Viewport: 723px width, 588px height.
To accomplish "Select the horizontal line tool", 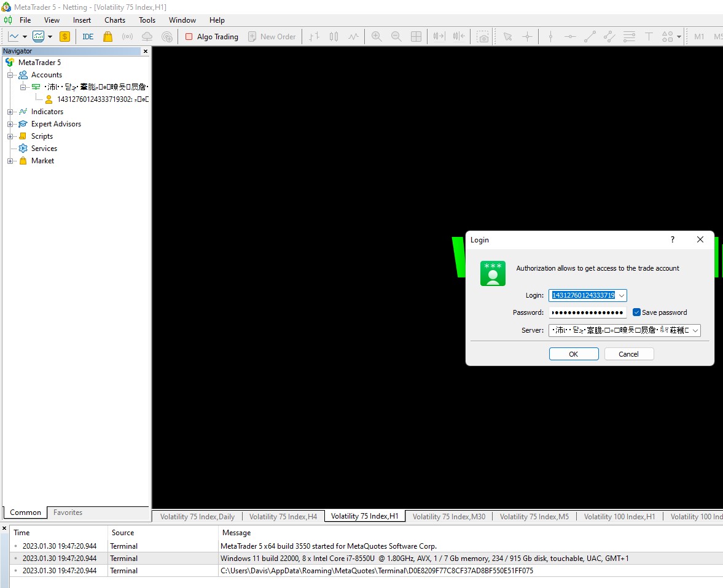I will pyautogui.click(x=570, y=36).
